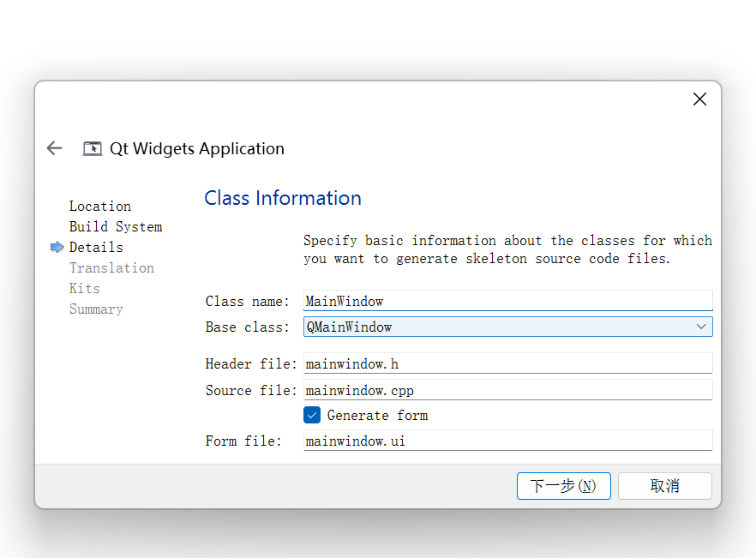Screen dimensions: 756x558
Task: Click the Header file input field
Action: [507, 363]
